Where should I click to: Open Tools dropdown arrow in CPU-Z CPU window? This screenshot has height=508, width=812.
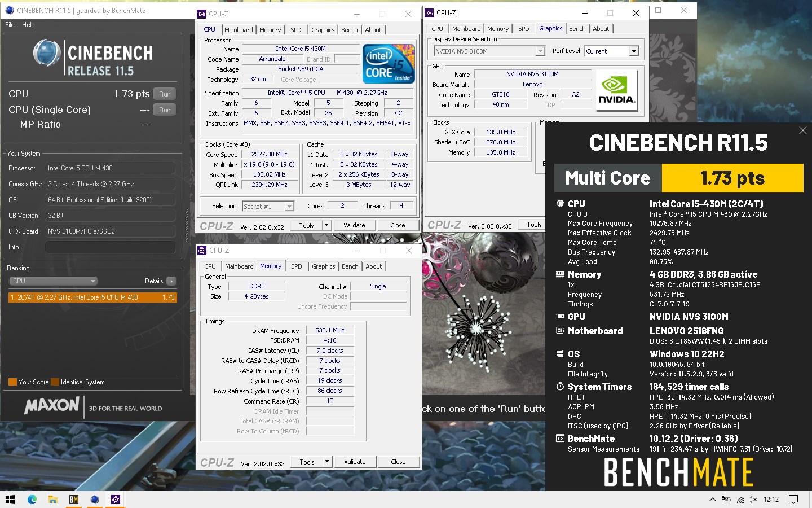(x=326, y=225)
